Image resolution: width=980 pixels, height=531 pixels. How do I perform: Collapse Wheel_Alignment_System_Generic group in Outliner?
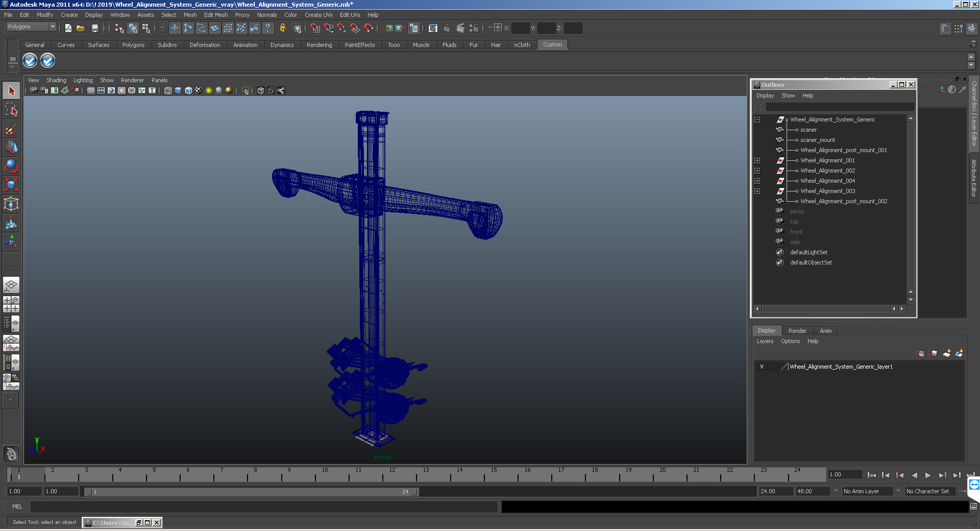(757, 119)
